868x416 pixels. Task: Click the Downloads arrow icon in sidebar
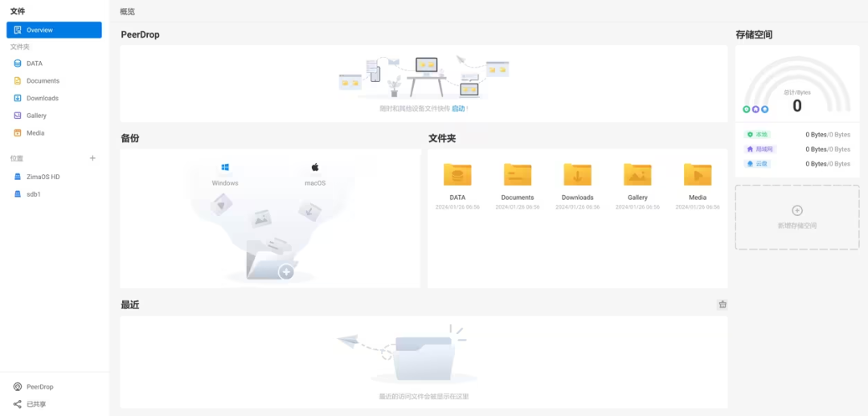point(17,98)
